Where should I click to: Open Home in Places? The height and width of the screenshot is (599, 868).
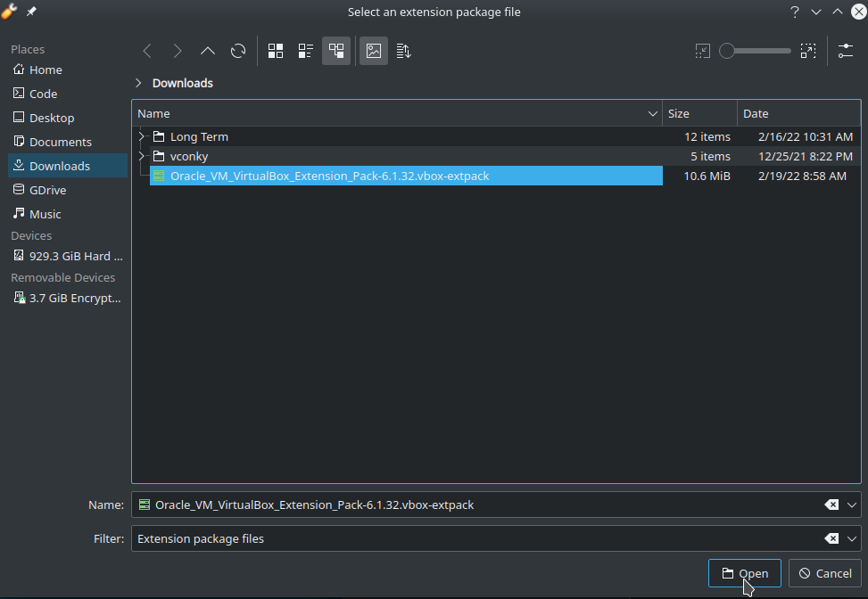68,70
